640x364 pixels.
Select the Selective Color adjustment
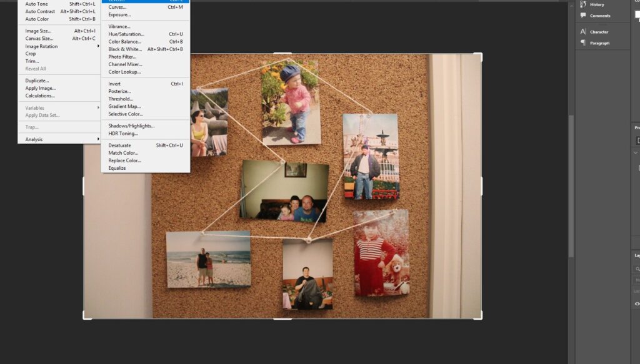[145, 114]
